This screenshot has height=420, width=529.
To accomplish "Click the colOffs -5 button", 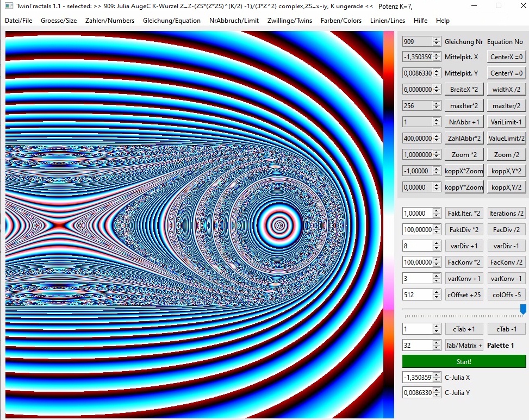I will 506,294.
